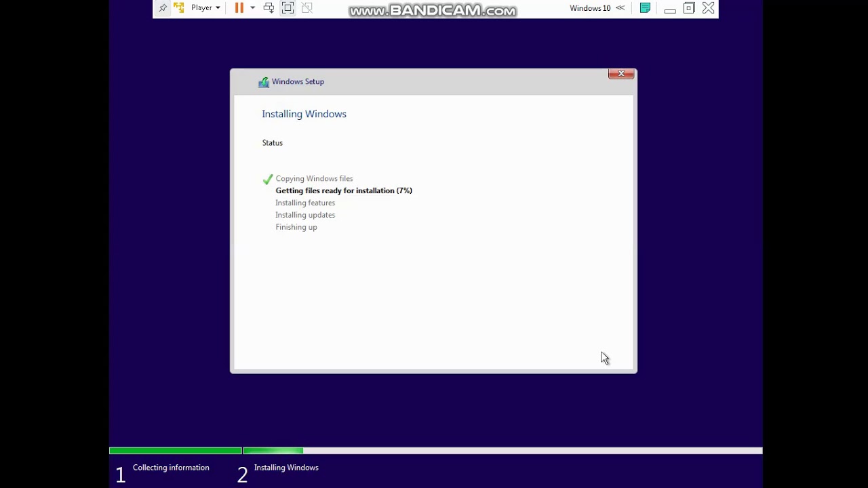The height and width of the screenshot is (488, 868).
Task: Click 'Getting files ready for installation (7%)'
Action: (x=344, y=190)
